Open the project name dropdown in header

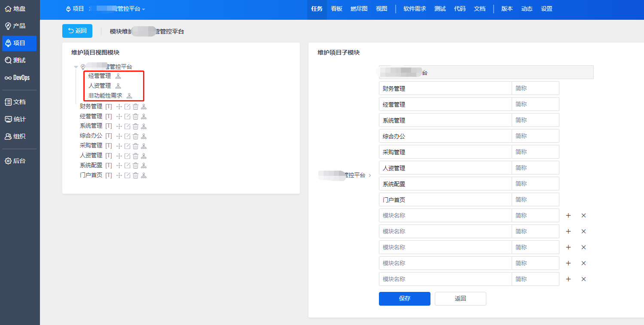(x=143, y=9)
